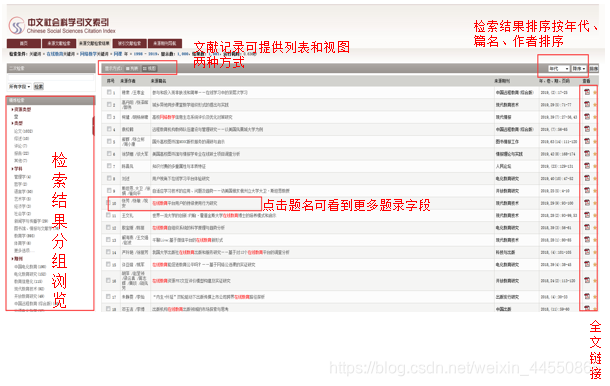610x386 pixels.
Task: Click the 来源篇名 column header
Action: tap(159, 81)
